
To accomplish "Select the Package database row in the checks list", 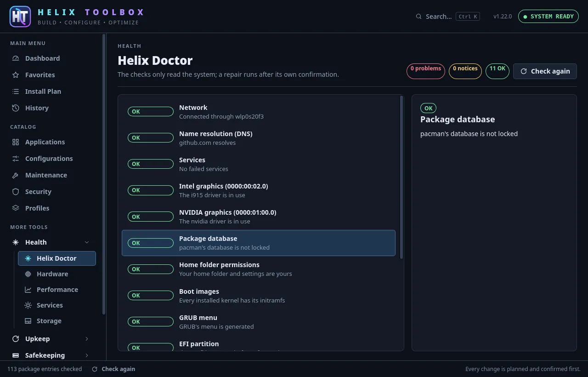I will click(259, 243).
